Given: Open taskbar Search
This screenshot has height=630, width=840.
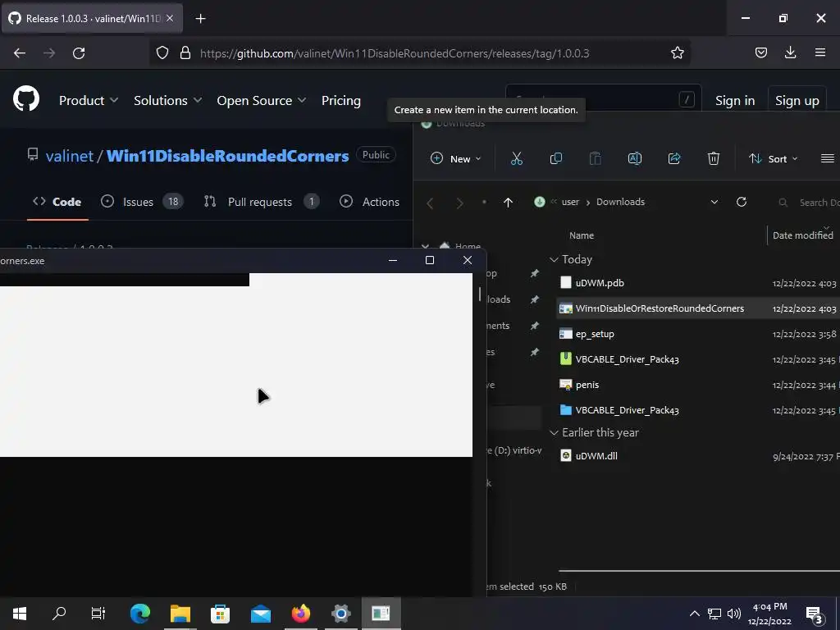Looking at the screenshot, I should (x=59, y=614).
